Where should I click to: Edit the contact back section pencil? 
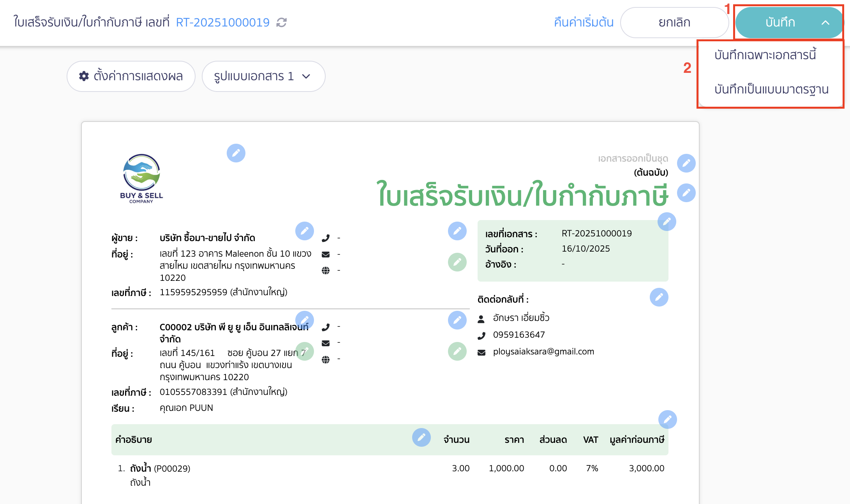click(659, 298)
